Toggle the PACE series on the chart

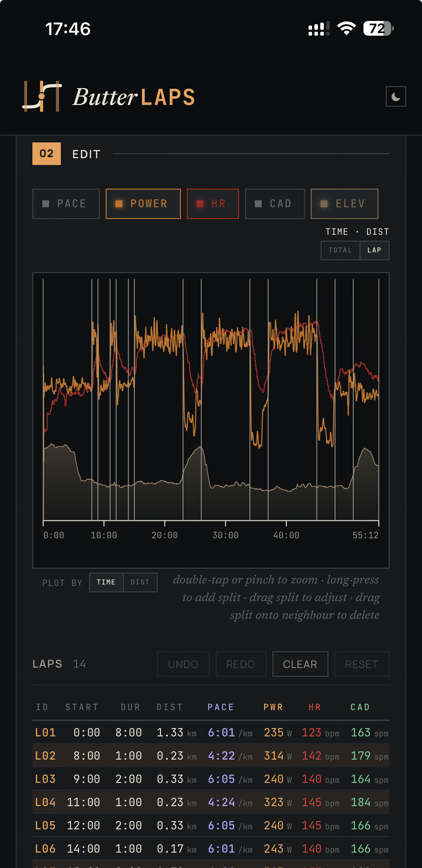tap(66, 204)
